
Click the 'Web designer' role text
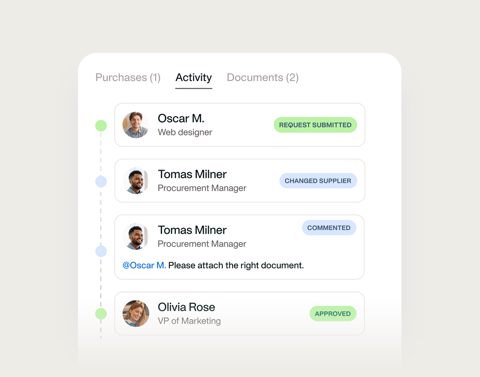[185, 132]
